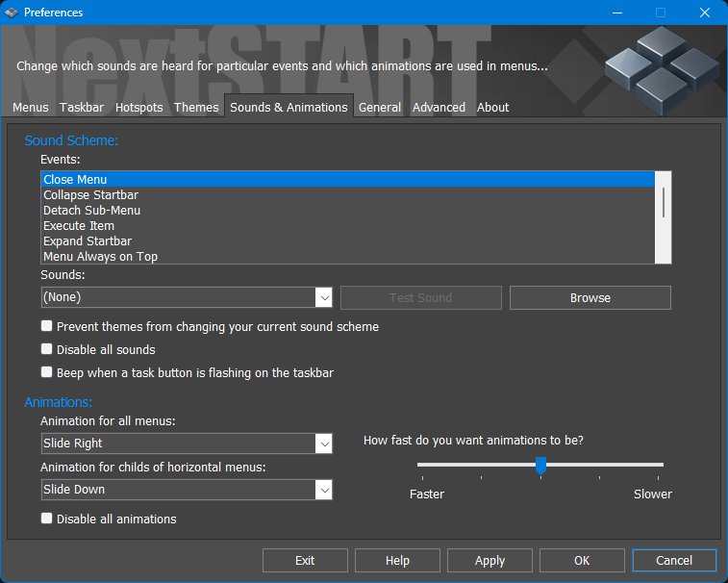The image size is (728, 583).
Task: Select the Themes tab
Action: tap(196, 108)
